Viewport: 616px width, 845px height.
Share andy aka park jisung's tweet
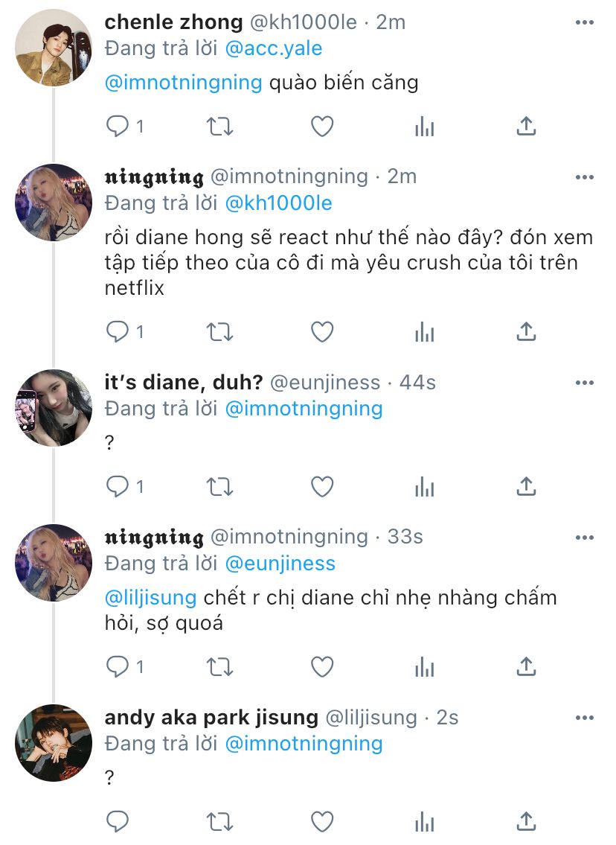(x=526, y=822)
